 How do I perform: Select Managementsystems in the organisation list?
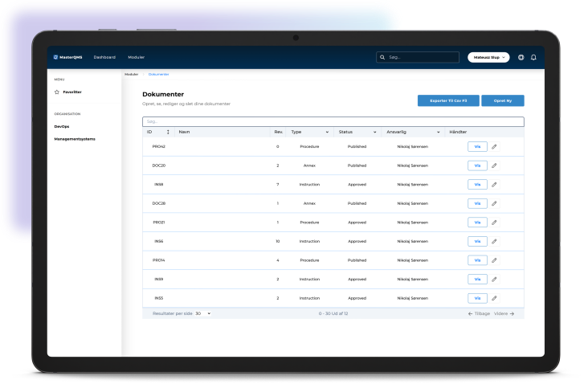[75, 139]
